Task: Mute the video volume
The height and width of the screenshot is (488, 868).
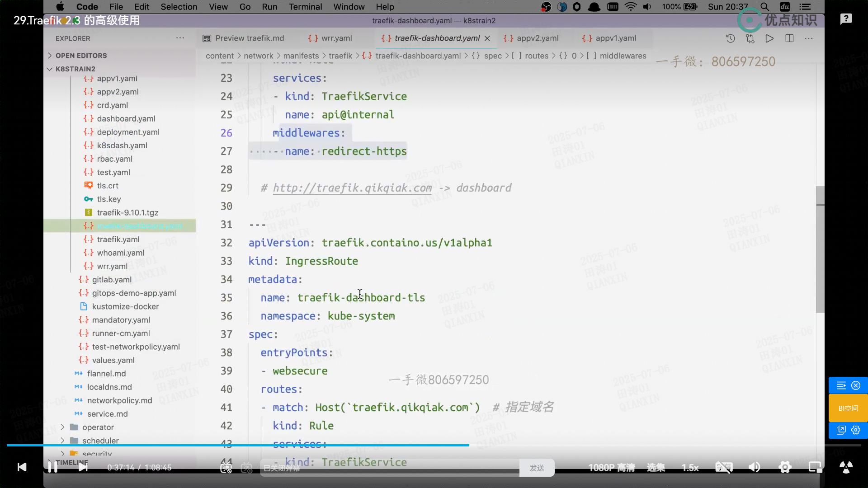Action: (754, 467)
